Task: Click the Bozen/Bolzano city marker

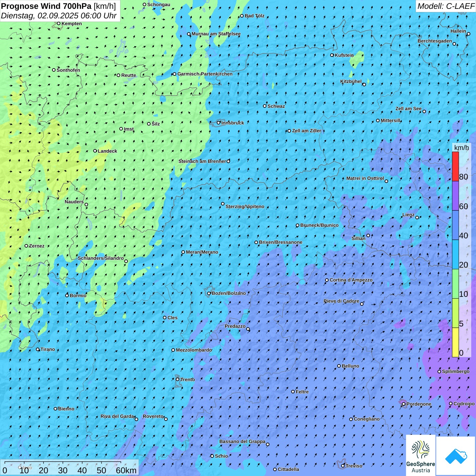Action: (x=209, y=293)
